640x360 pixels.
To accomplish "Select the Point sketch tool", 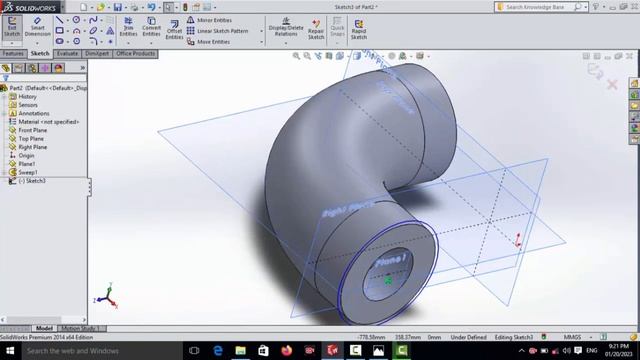I will (110, 42).
